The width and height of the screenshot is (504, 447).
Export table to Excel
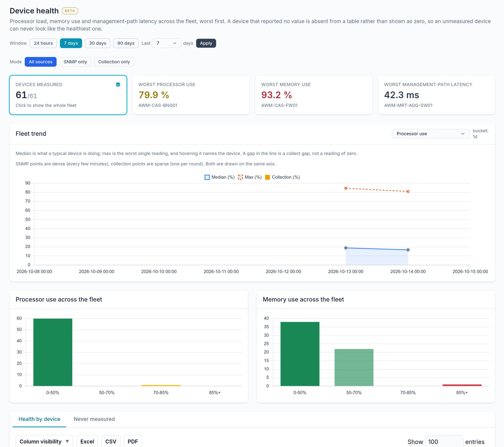pos(87,441)
